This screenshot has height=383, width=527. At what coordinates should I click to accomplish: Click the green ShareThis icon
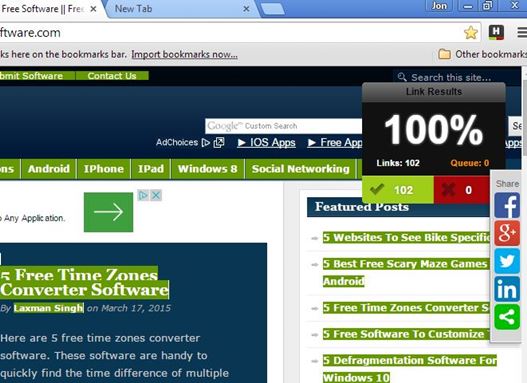[507, 317]
